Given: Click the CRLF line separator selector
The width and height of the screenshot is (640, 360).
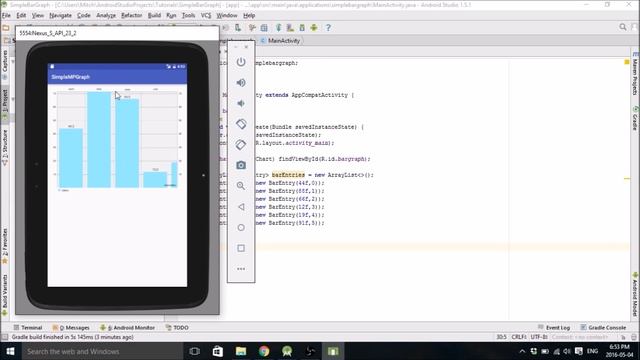Looking at the screenshot, I should pos(519,337).
